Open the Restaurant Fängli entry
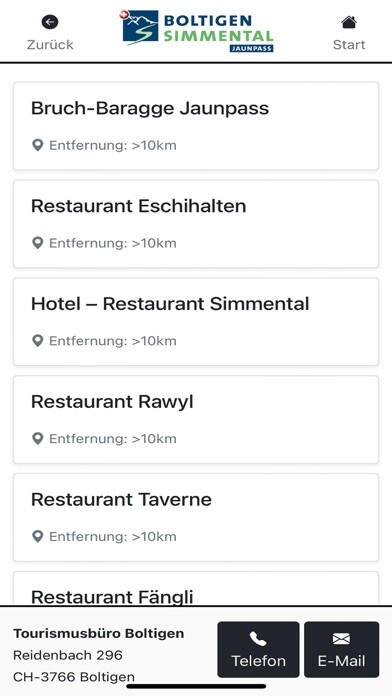Viewport: 392px width, 696px height. pyautogui.click(x=196, y=588)
